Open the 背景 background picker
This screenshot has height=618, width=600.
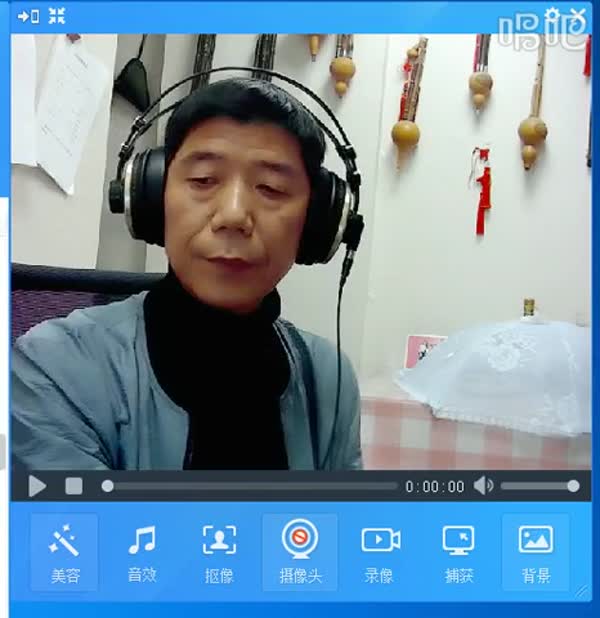coord(536,551)
